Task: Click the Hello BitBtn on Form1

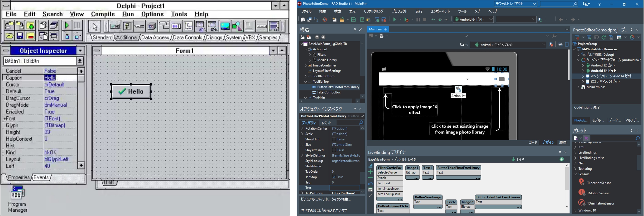Action: coord(131,91)
